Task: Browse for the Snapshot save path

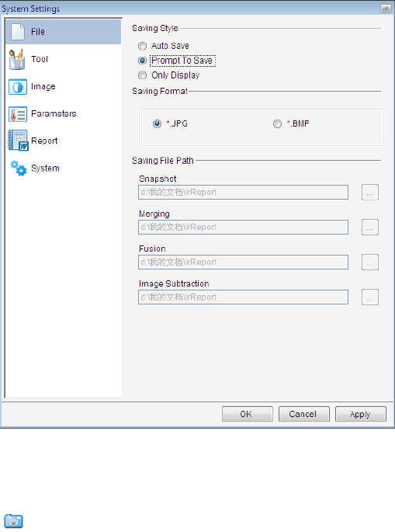Action: (x=370, y=193)
